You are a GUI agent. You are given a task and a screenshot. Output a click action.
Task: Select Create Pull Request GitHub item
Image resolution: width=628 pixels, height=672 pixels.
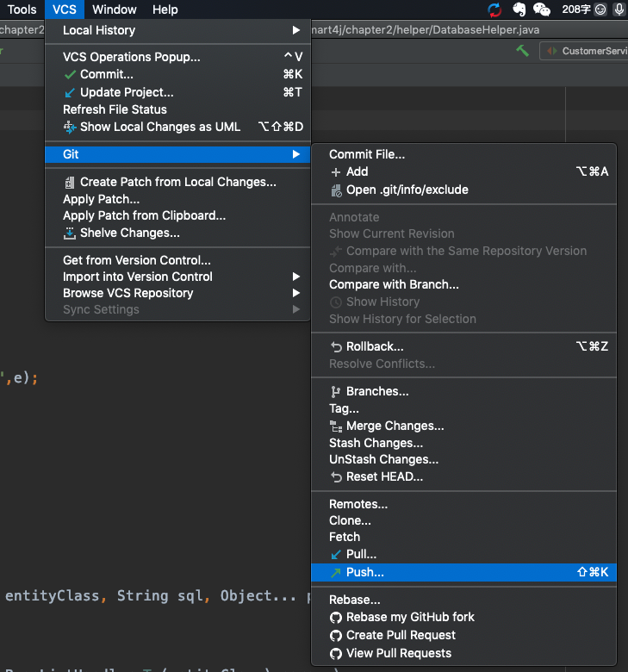[463, 635]
